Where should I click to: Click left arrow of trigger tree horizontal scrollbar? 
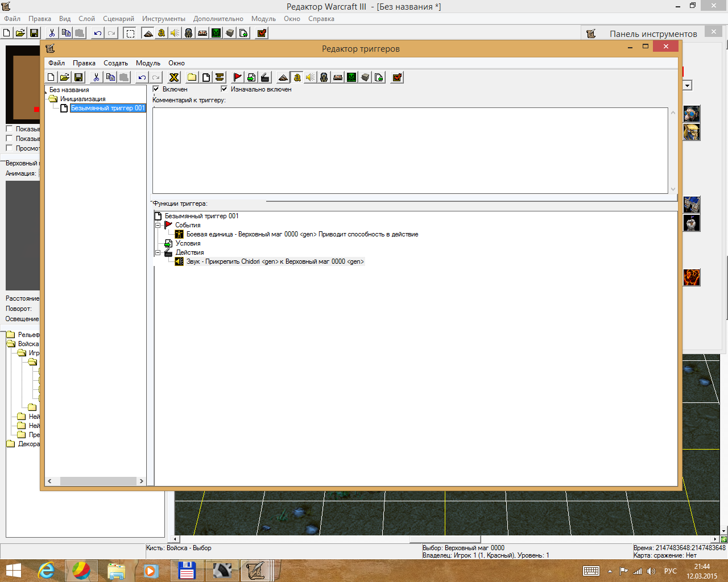coord(50,481)
